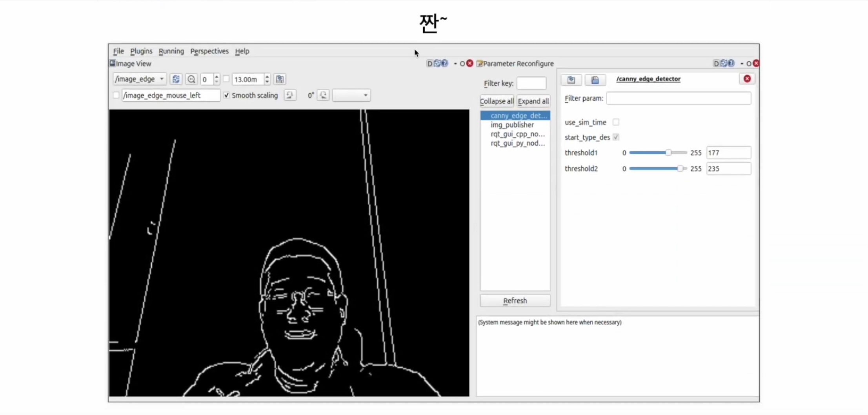
Task: Click the Parameter Reconfigure reload icon
Action: point(724,64)
